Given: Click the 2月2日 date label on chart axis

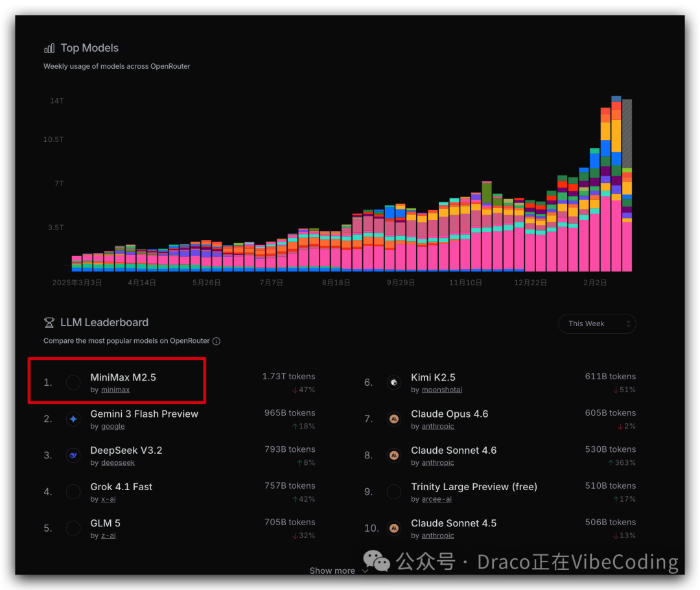Looking at the screenshot, I should pyautogui.click(x=594, y=283).
